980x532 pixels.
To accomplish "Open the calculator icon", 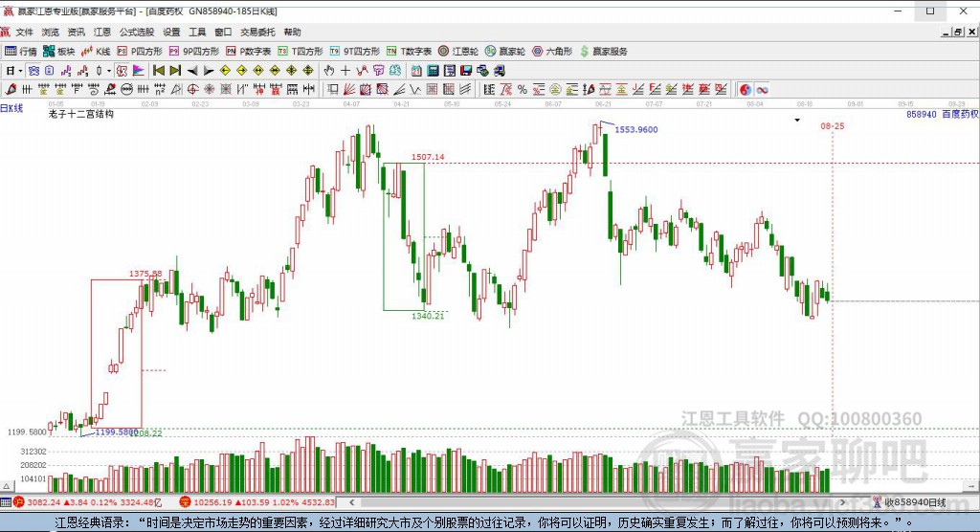I will click(433, 71).
